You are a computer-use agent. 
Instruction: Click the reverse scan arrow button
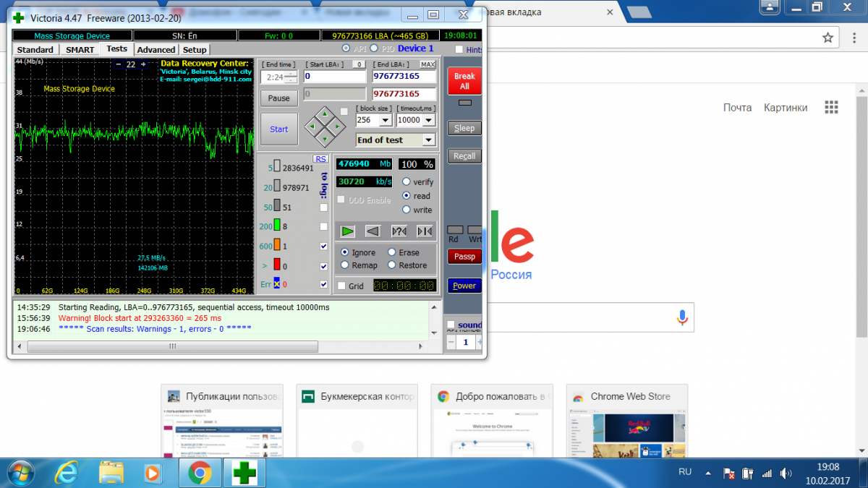(x=373, y=231)
